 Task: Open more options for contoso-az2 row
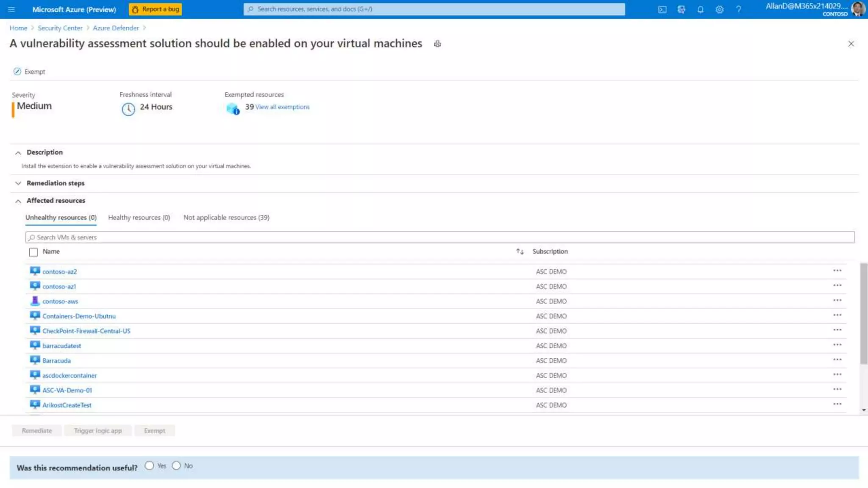pyautogui.click(x=837, y=271)
